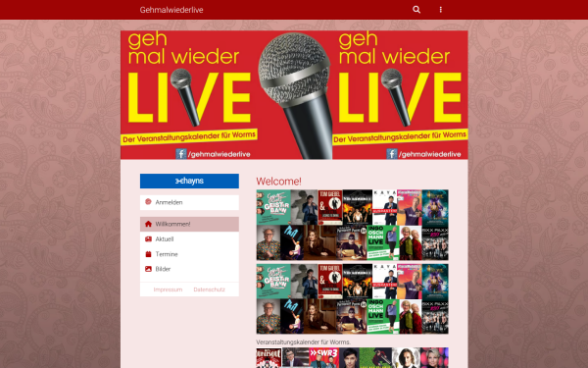This screenshot has width=588, height=368.
Task: Click the home icon beside Willkommen!
Action: 148,224
